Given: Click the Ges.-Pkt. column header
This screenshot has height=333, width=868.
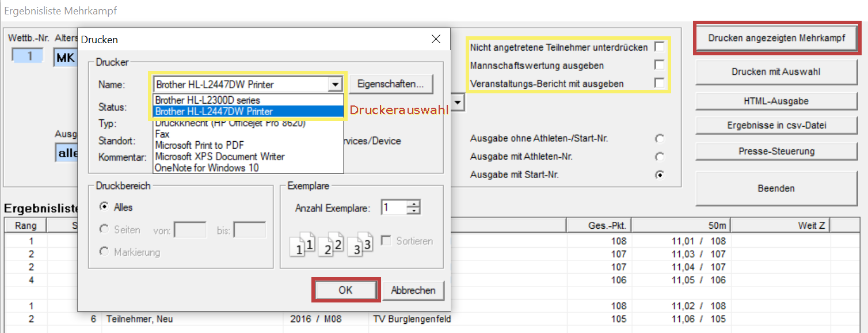Looking at the screenshot, I should [x=599, y=225].
